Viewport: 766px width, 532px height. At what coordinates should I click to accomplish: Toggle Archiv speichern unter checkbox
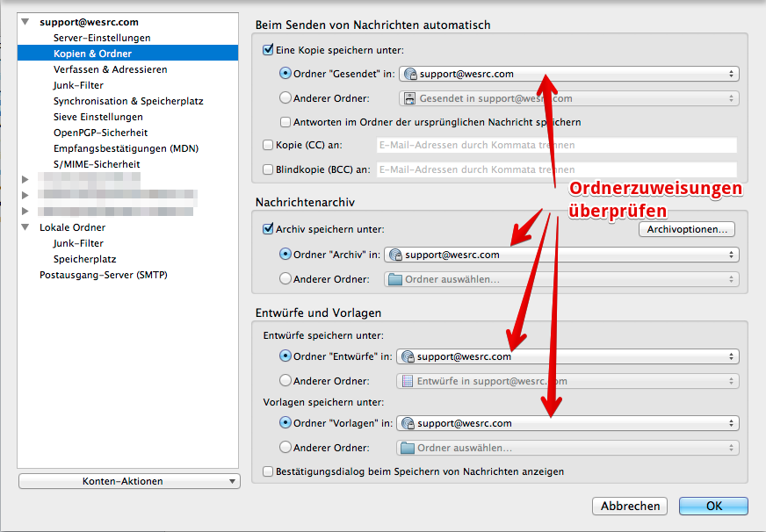[x=268, y=228]
